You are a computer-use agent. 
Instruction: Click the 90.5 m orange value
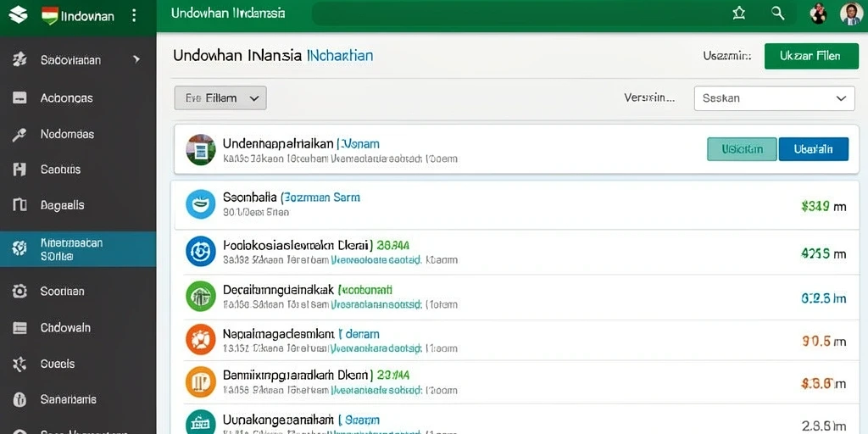click(824, 342)
